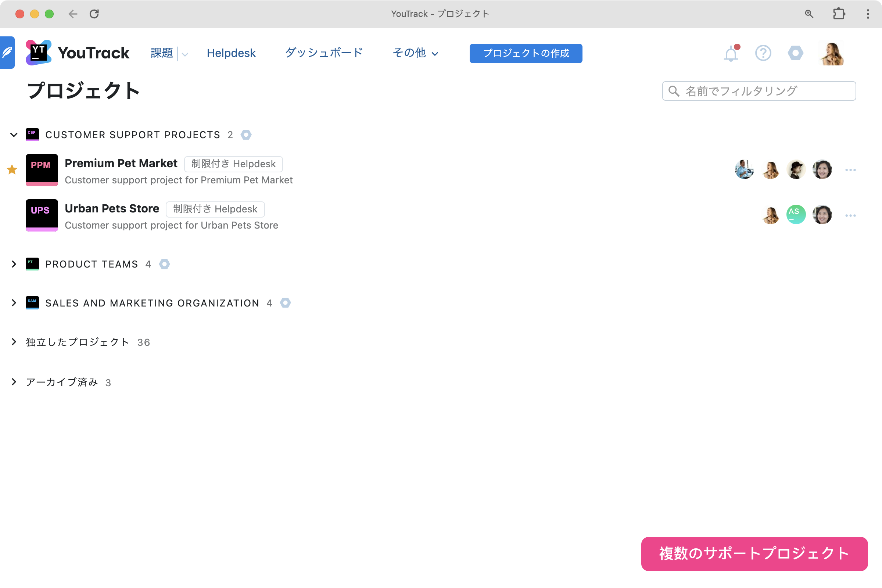Open the settings icon for Customer Support Projects
This screenshot has height=588, width=882.
246,135
